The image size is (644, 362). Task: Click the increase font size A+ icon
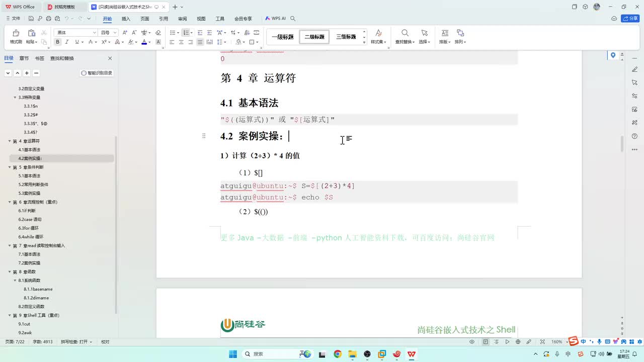(125, 33)
